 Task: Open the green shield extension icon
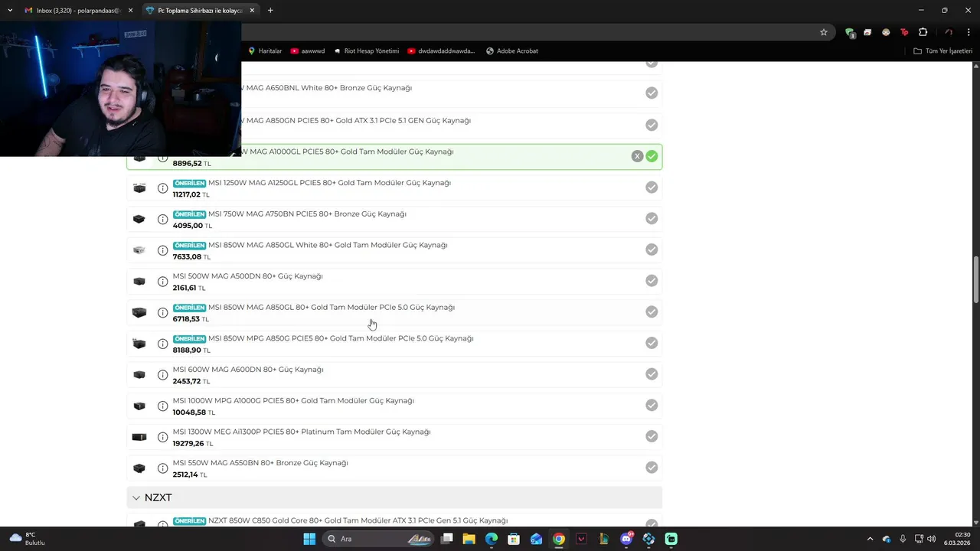tap(850, 32)
